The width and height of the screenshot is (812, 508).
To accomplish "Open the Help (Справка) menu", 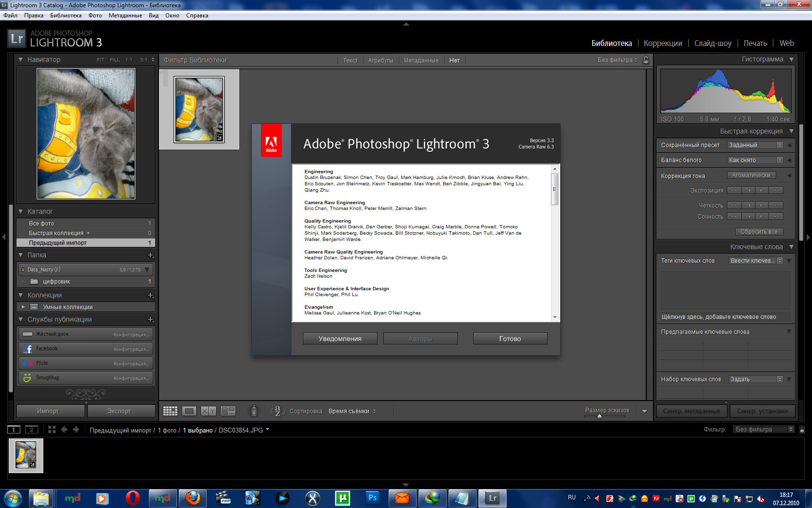I will click(x=197, y=15).
